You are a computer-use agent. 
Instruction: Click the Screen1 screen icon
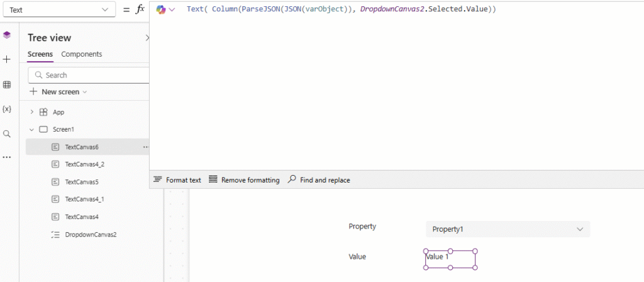pos(43,130)
